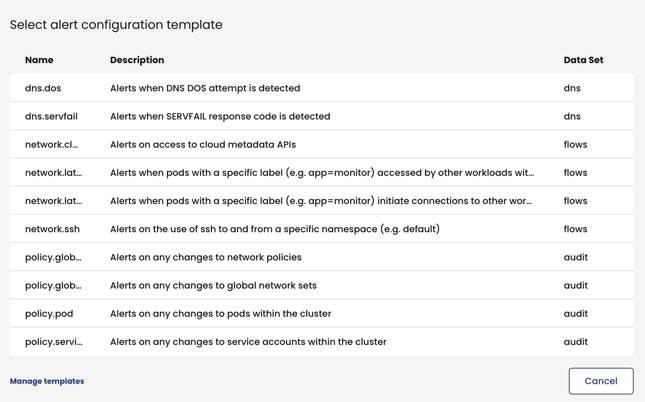Open the Manage templates link
Screen dimensions: 645x402
(47, 381)
